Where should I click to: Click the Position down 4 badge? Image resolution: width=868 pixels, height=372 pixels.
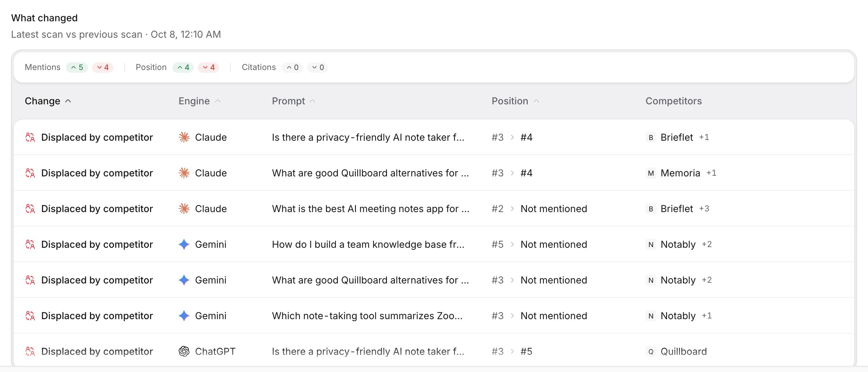208,67
